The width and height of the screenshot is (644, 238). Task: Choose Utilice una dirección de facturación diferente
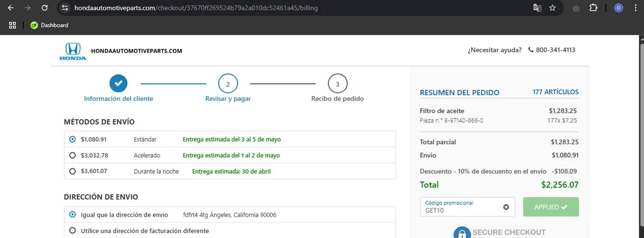(72, 231)
